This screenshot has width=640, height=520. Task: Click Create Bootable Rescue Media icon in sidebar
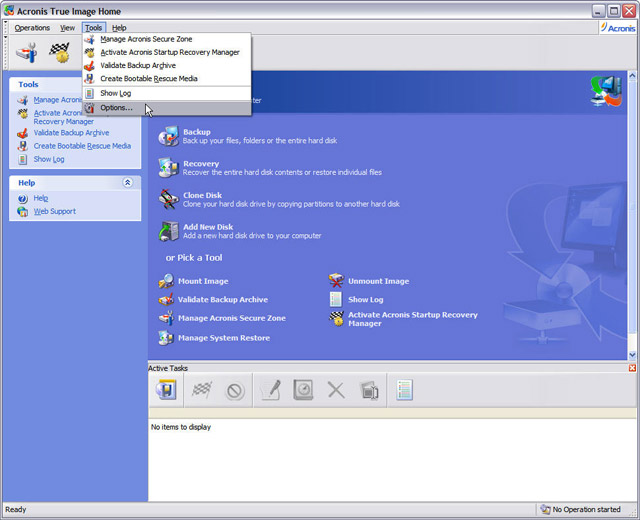[23, 146]
